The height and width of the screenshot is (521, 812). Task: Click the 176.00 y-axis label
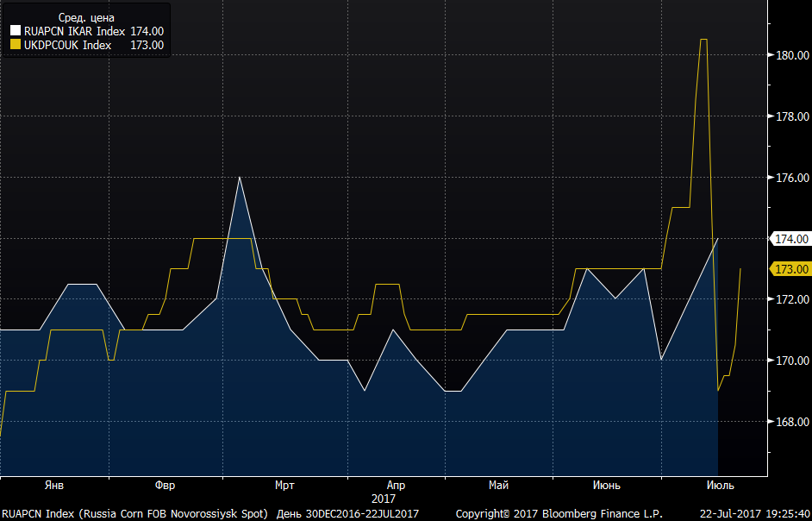point(792,178)
